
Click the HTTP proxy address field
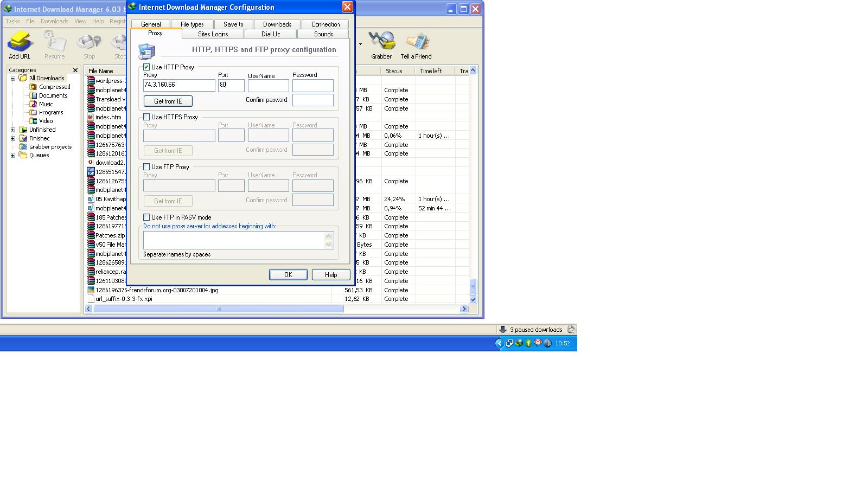pyautogui.click(x=179, y=85)
